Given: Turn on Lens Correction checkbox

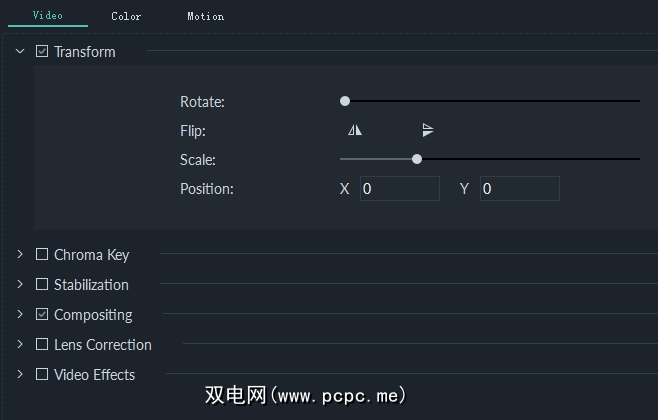Looking at the screenshot, I should coord(42,345).
